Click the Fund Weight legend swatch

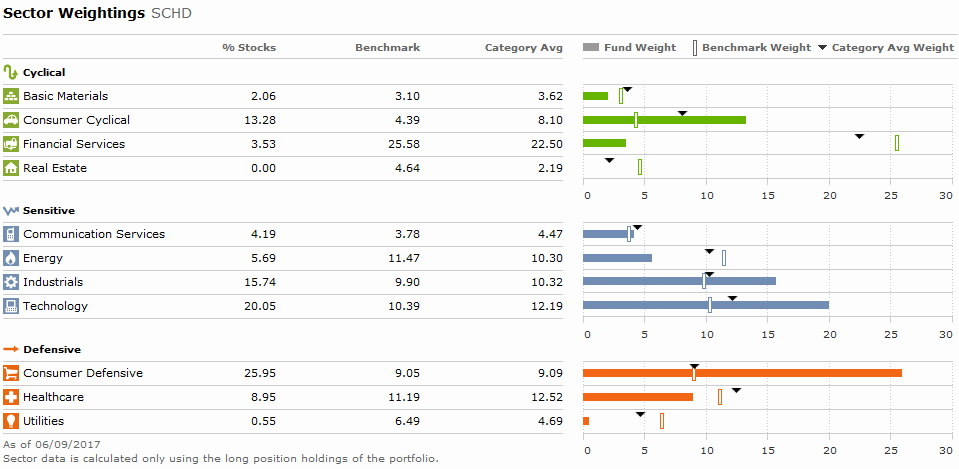[591, 48]
